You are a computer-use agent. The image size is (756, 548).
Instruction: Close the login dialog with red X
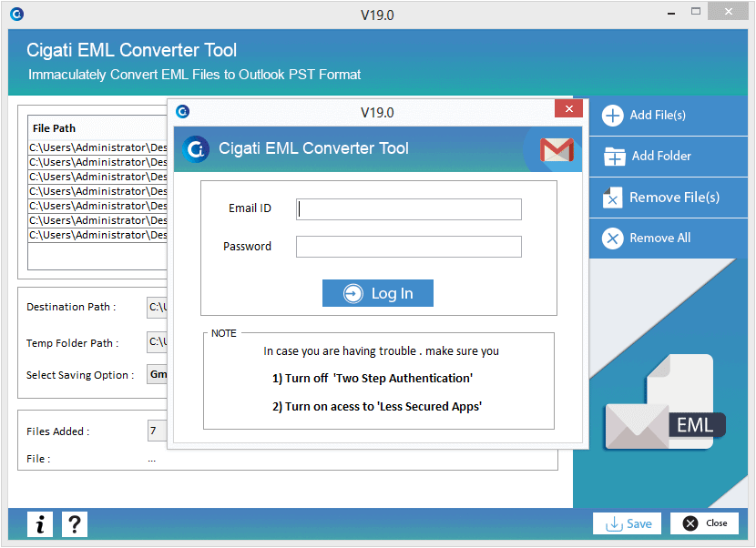[x=569, y=108]
